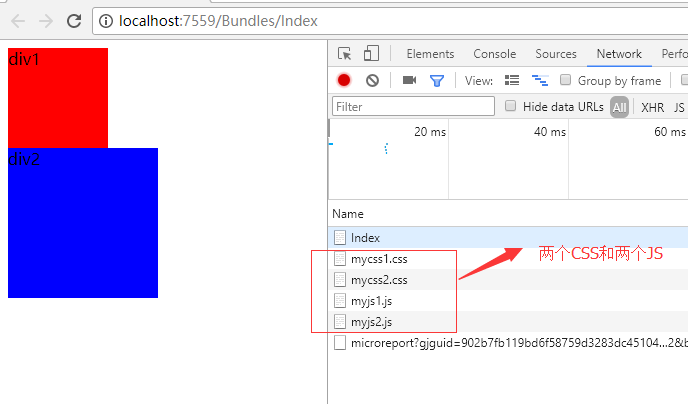Image resolution: width=688 pixels, height=404 pixels.
Task: Select the Index request row
Action: coord(508,237)
